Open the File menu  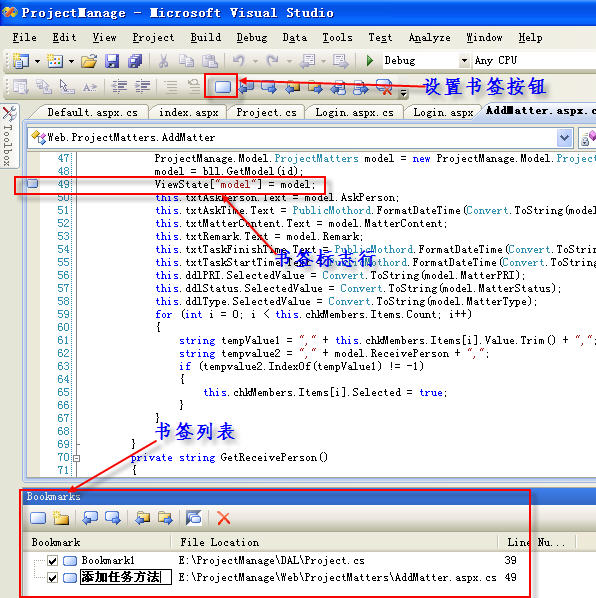(x=24, y=37)
